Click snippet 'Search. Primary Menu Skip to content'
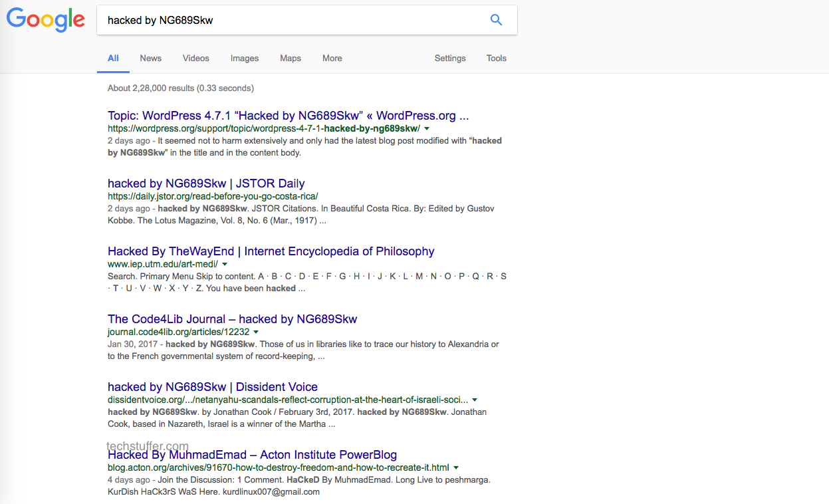The image size is (829, 504). 181,277
